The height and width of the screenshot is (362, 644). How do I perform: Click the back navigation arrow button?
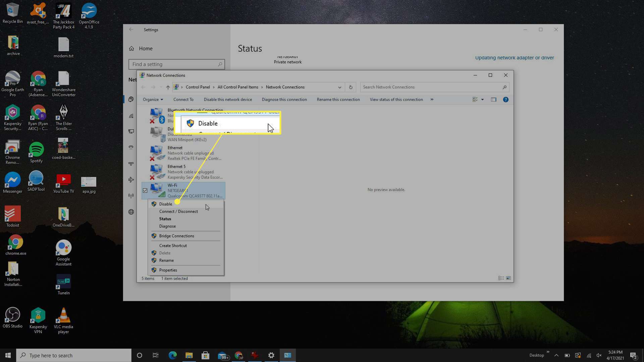132,29
